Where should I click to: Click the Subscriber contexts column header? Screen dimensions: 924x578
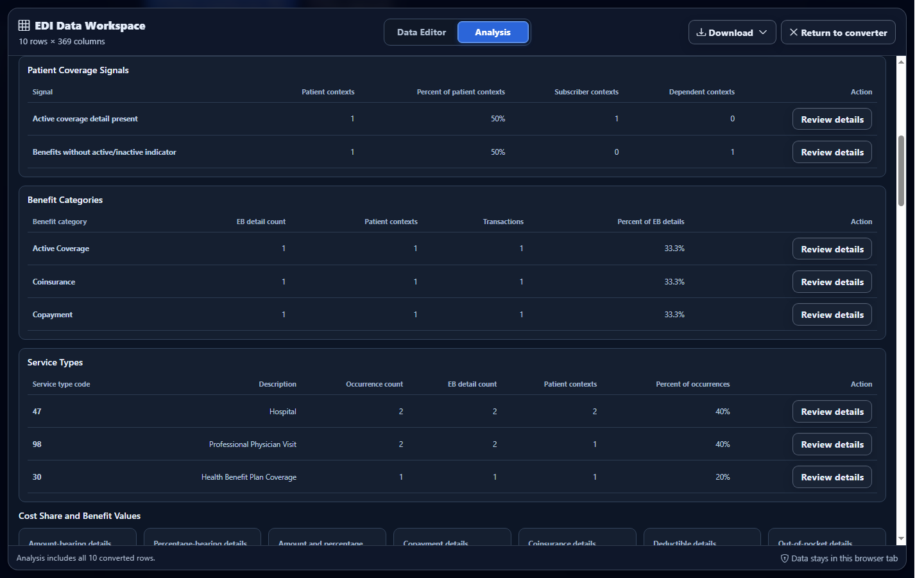tap(586, 92)
